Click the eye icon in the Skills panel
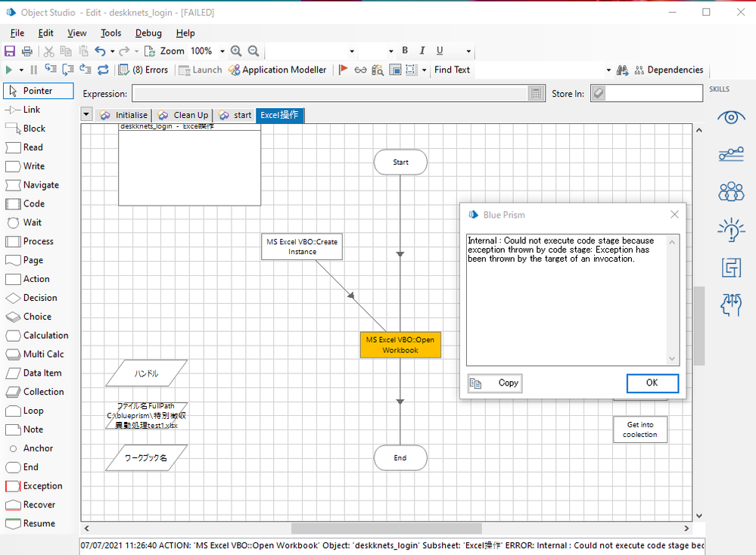Image resolution: width=756 pixels, height=555 pixels. (731, 117)
